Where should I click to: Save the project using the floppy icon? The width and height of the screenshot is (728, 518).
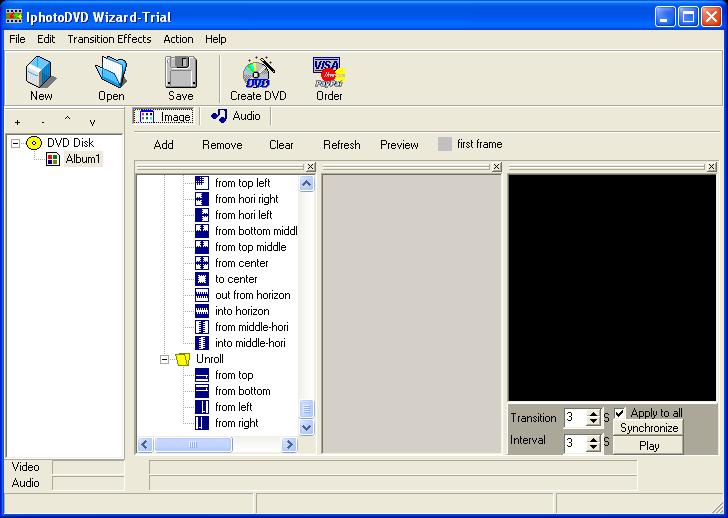tap(181, 74)
